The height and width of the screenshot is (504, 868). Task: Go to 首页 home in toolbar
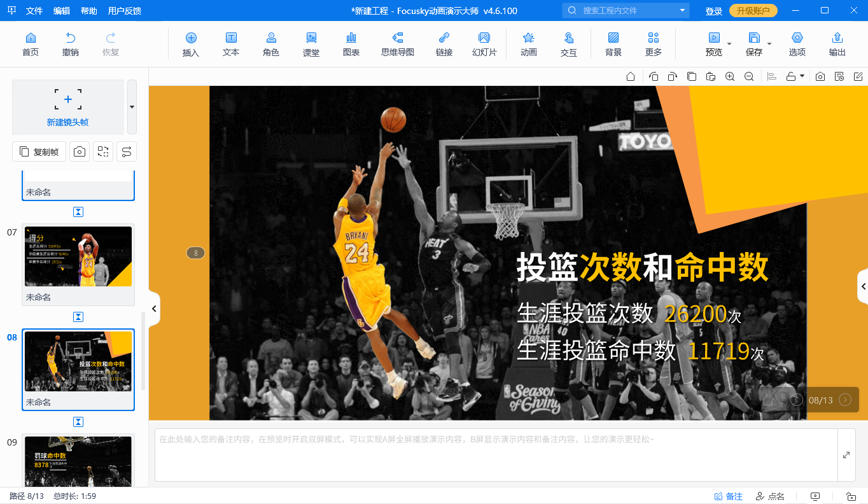pyautogui.click(x=31, y=45)
